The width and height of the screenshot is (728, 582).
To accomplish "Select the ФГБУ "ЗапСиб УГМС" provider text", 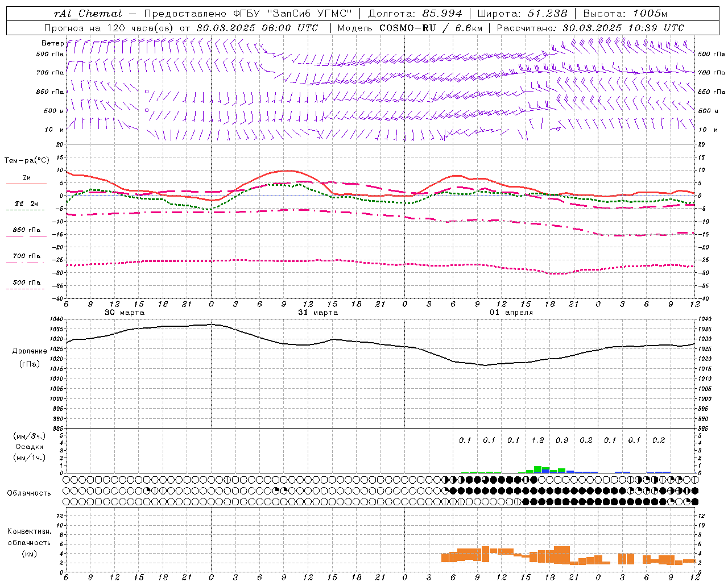I will [x=293, y=14].
